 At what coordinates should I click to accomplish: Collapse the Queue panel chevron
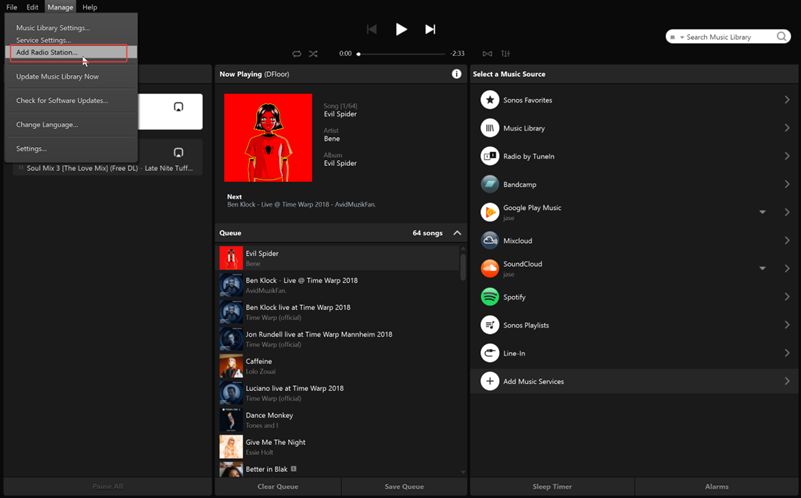pos(457,233)
